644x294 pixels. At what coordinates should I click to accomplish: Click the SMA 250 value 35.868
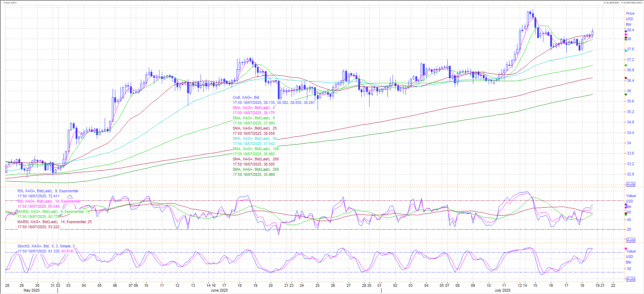(x=269, y=174)
